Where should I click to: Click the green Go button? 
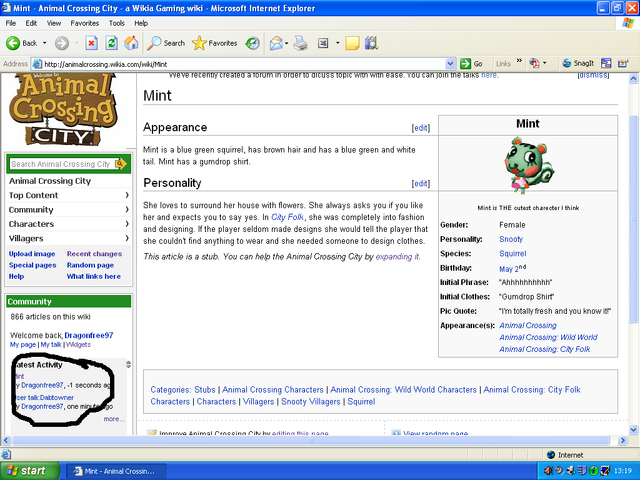[471, 64]
